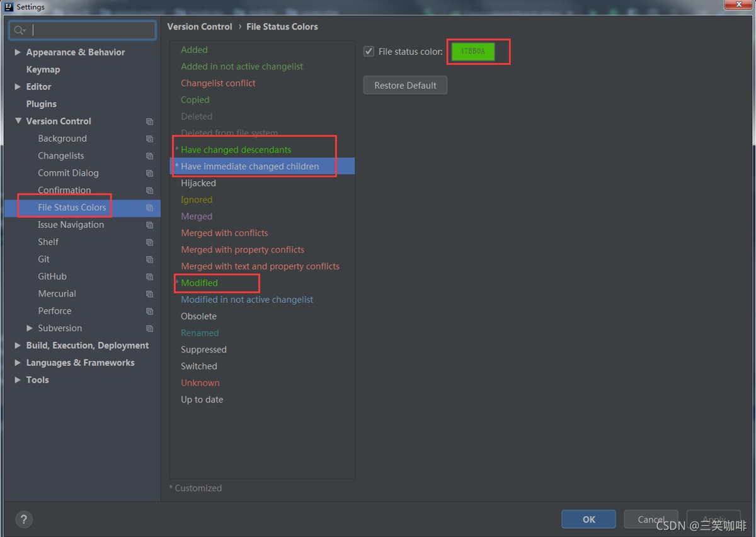756x537 pixels.
Task: Expand the Editor section
Action: [18, 87]
